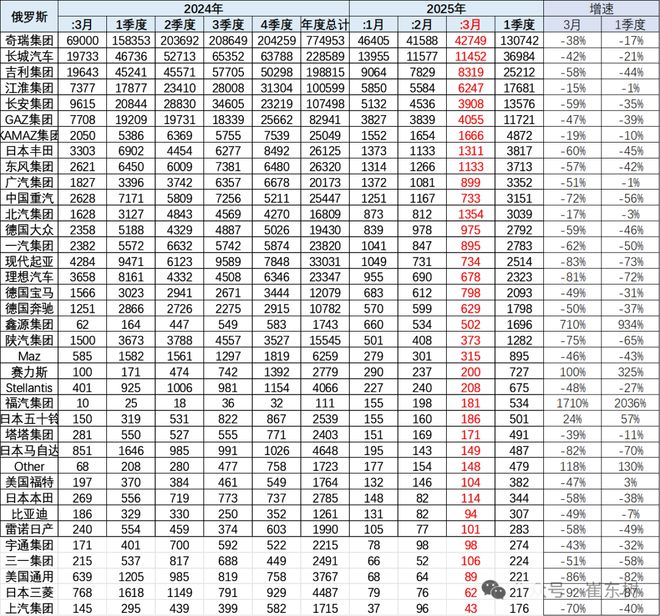660x616 pixels.
Task: Click cell value 107498
Action: (x=325, y=104)
